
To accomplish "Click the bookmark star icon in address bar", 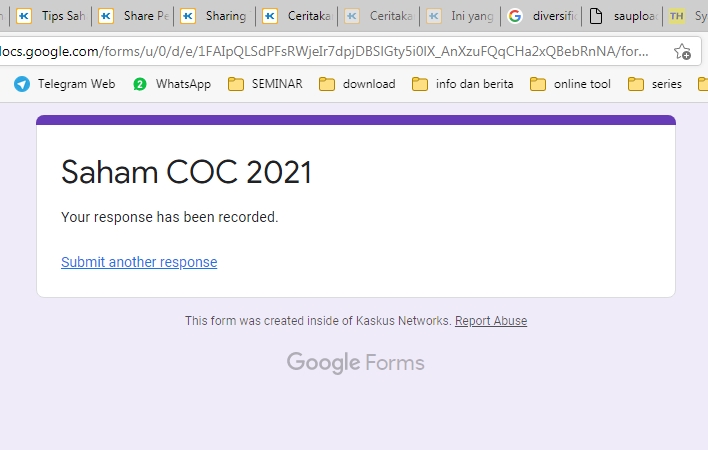I will click(x=682, y=52).
